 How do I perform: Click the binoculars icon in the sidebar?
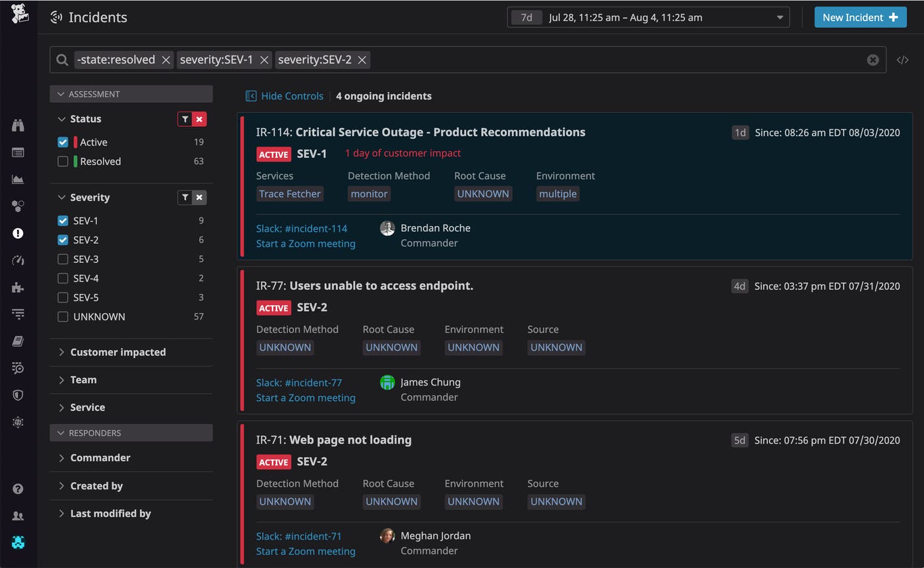(18, 125)
